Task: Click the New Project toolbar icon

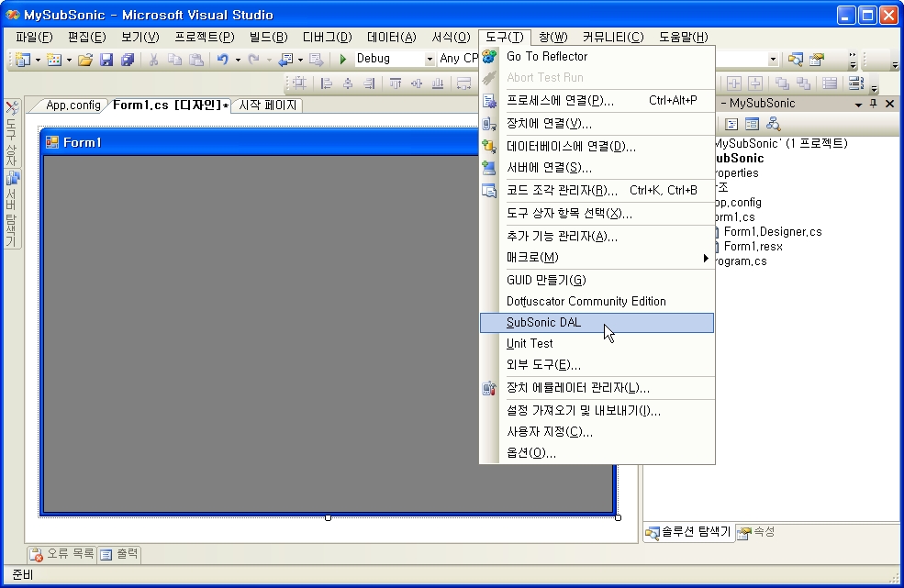Action: [x=23, y=59]
